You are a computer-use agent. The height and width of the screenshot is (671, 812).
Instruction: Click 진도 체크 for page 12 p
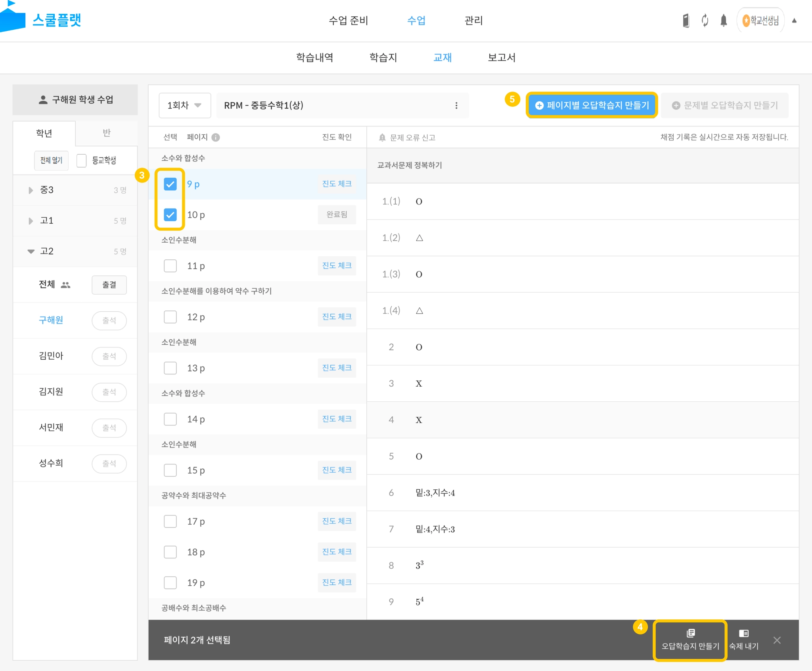coord(337,317)
